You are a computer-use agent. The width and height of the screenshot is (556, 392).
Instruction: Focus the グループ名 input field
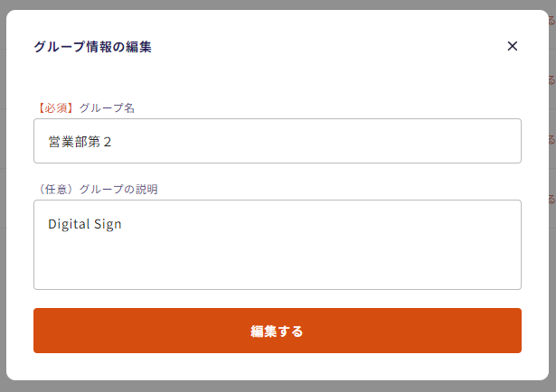tap(277, 141)
